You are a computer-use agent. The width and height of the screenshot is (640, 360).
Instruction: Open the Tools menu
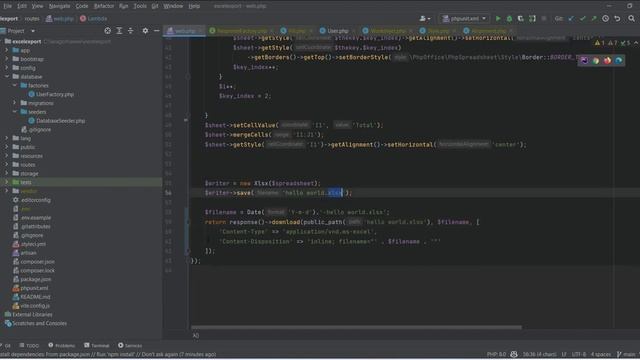[140, 6]
